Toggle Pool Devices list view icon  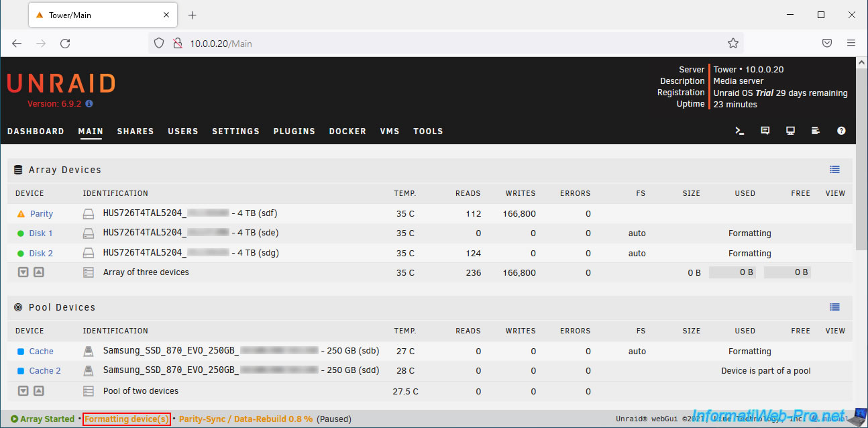(834, 307)
